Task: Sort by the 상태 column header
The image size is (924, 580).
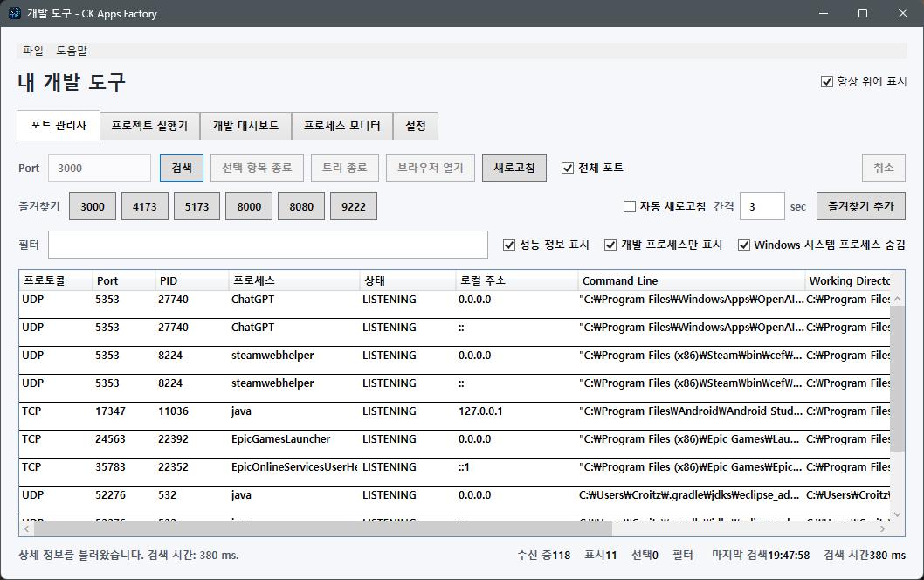Action: click(408, 280)
